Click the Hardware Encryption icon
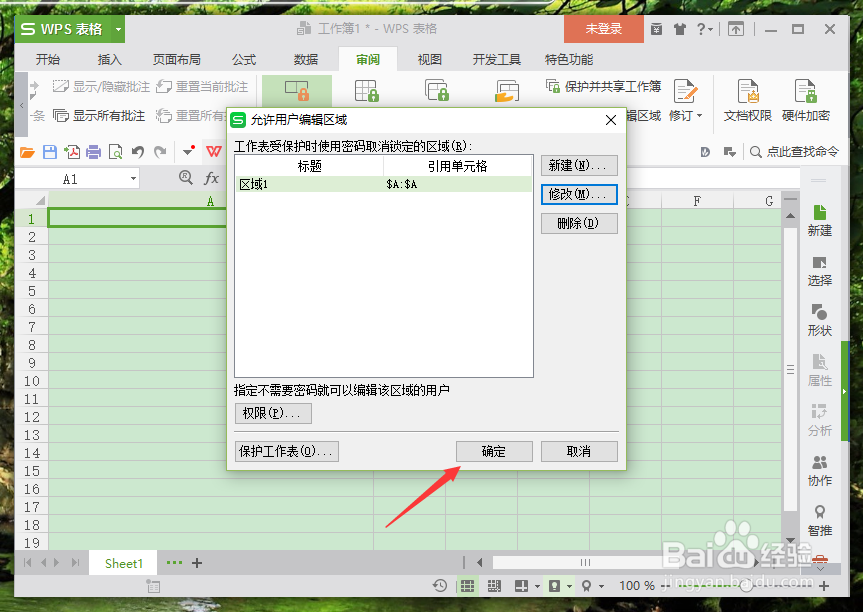Viewport: 863px width, 612px height. pyautogui.click(x=803, y=95)
